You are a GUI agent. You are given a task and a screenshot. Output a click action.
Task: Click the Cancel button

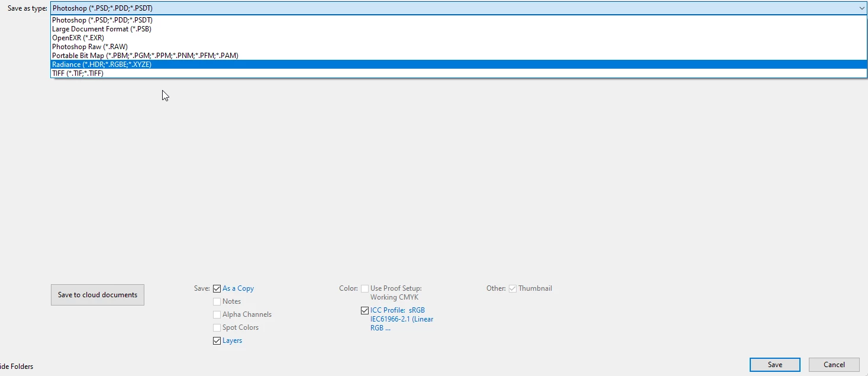point(834,365)
